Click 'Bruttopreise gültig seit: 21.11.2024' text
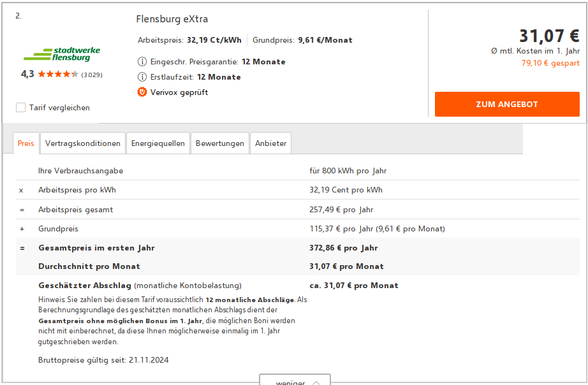 point(103,360)
